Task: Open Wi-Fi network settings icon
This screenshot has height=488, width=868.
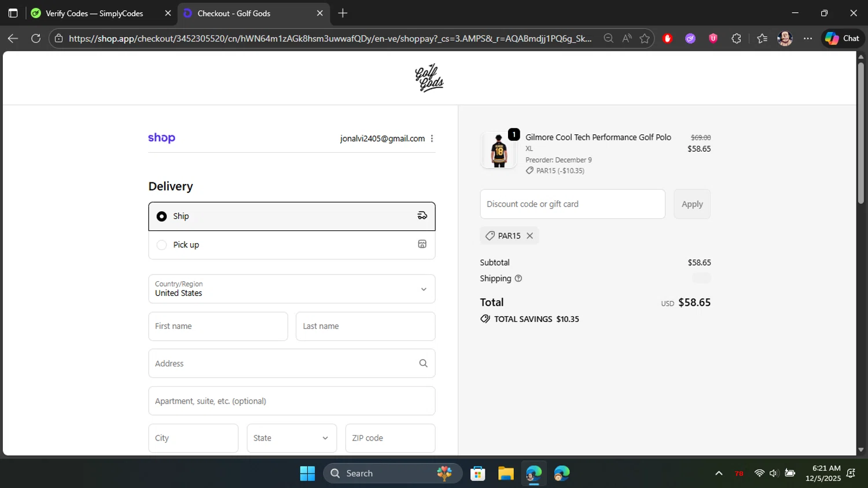Action: (759, 474)
